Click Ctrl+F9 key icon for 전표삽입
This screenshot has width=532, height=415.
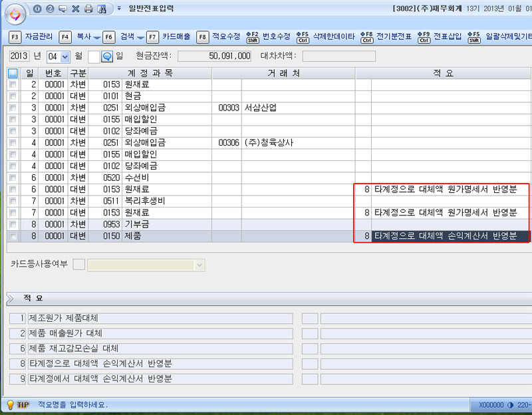pos(424,37)
